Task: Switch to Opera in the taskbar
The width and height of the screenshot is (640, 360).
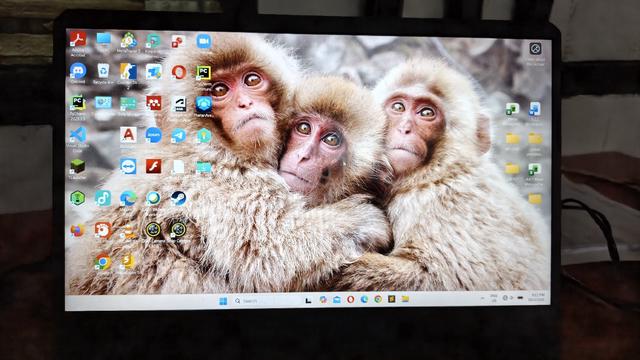Action: click(x=350, y=300)
